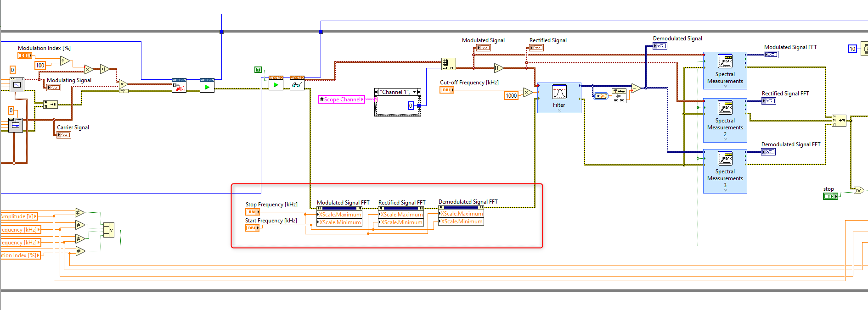Click the Cut-off Frequency [kHz] DBL terminal
The width and height of the screenshot is (868, 310).
click(x=447, y=90)
